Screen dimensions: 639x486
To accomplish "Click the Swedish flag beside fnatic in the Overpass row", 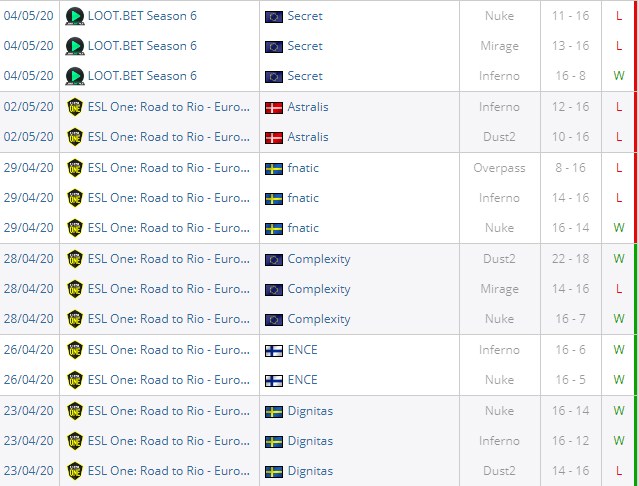I will (273, 168).
